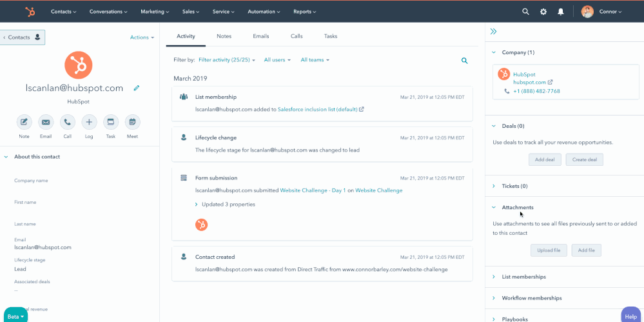The height and width of the screenshot is (322, 644).
Task: Open the Salesforce inclusion list link
Action: (318, 110)
